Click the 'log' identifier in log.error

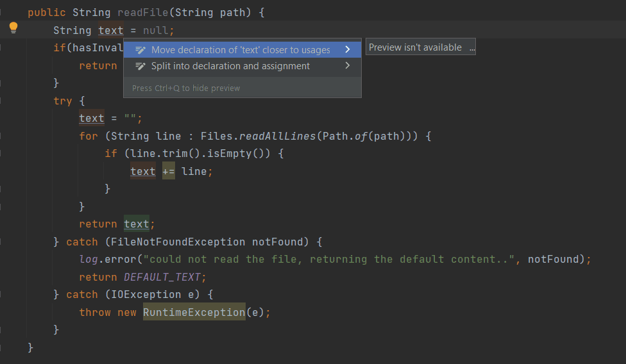coord(89,259)
